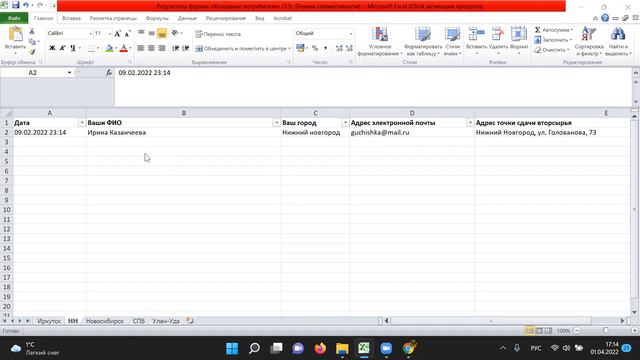
Task: Click the increase decimal icon
Action: click(x=339, y=48)
